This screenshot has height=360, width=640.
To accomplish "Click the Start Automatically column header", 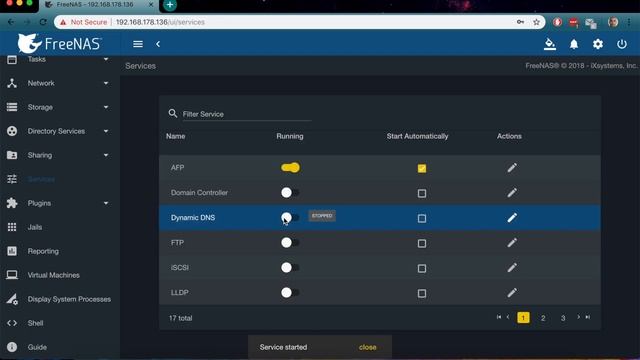I will tap(417, 136).
